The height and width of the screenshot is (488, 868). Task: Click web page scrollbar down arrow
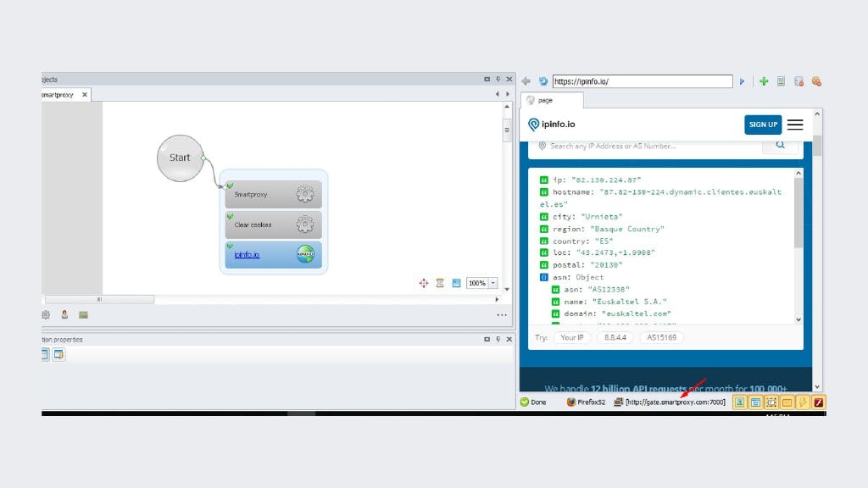tap(817, 386)
